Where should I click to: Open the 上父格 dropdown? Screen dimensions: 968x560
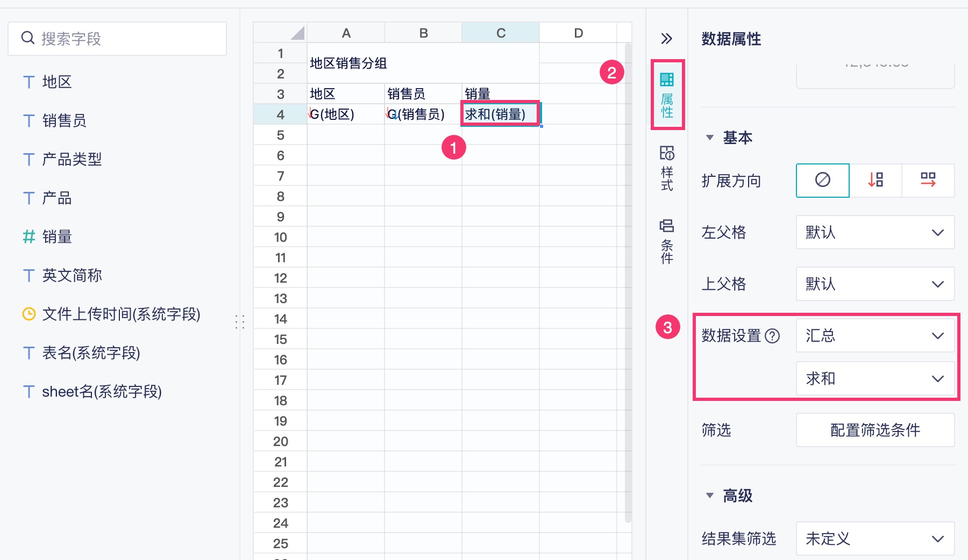(x=875, y=284)
